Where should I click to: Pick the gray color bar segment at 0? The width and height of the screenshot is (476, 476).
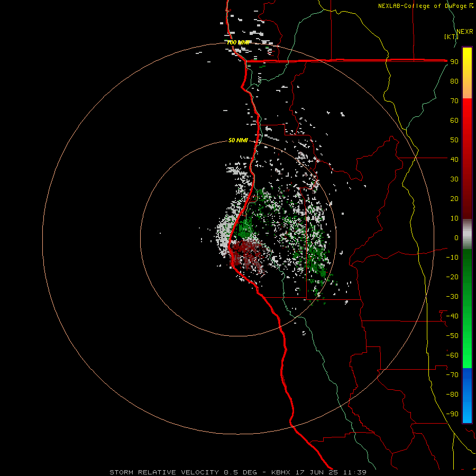[x=467, y=235]
